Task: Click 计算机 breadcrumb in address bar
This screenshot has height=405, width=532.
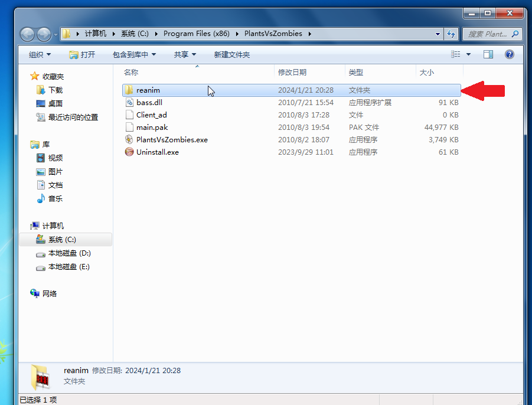Action: coord(95,34)
